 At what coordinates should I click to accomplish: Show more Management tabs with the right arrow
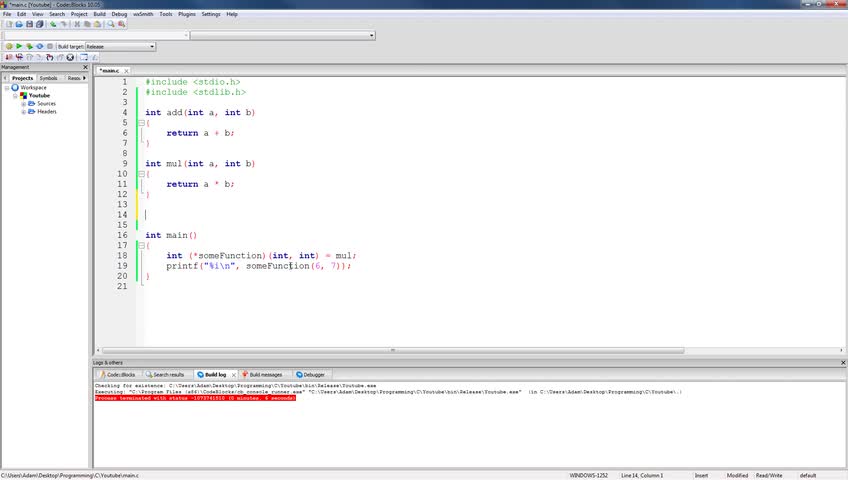(x=84, y=78)
